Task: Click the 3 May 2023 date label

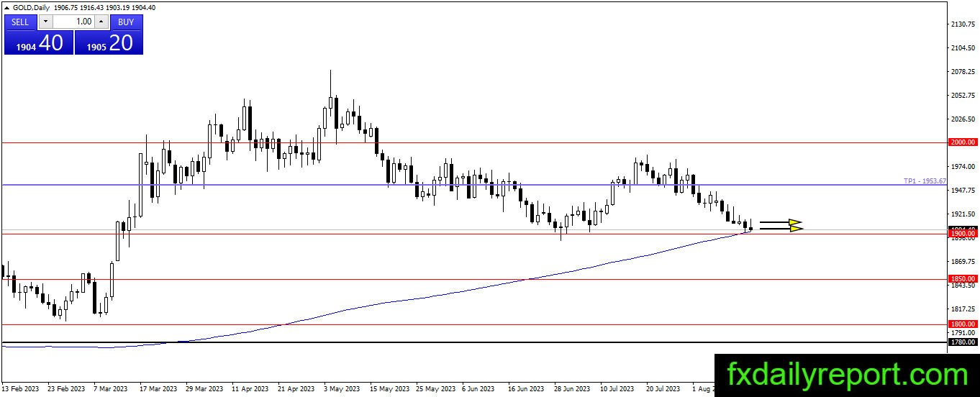Action: [340, 389]
